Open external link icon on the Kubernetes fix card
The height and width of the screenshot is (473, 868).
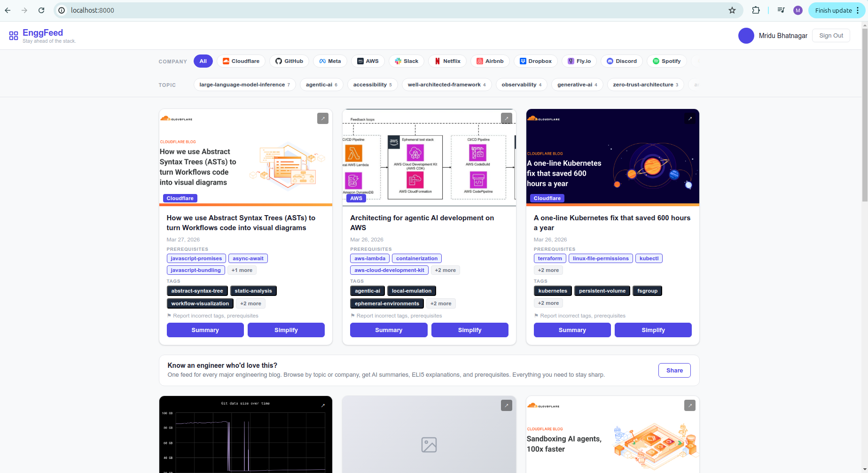[690, 118]
